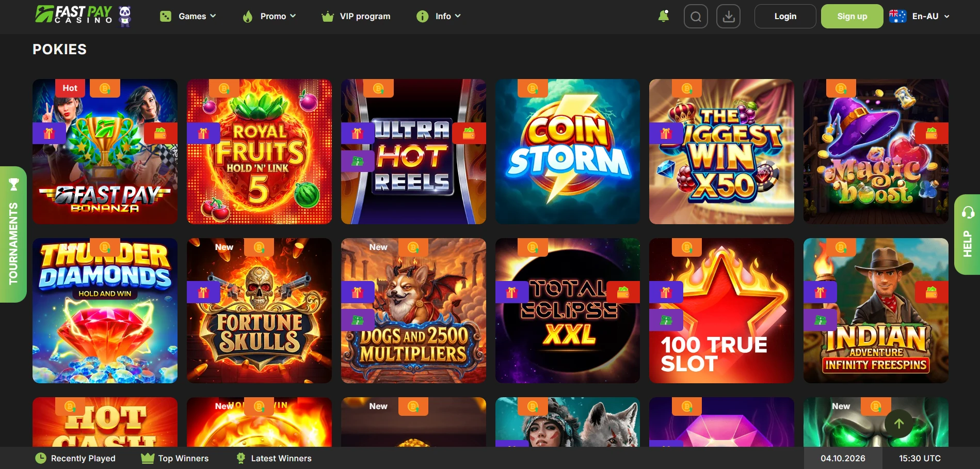Image resolution: width=980 pixels, height=469 pixels.
Task: Click the green Sign up button
Action: [x=852, y=17]
